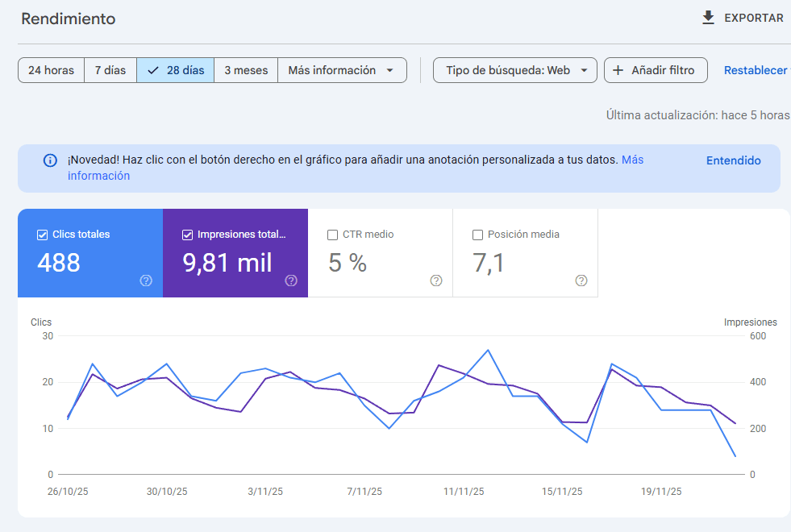The image size is (791, 532).
Task: Dismiss the banner with Entendido
Action: (733, 160)
